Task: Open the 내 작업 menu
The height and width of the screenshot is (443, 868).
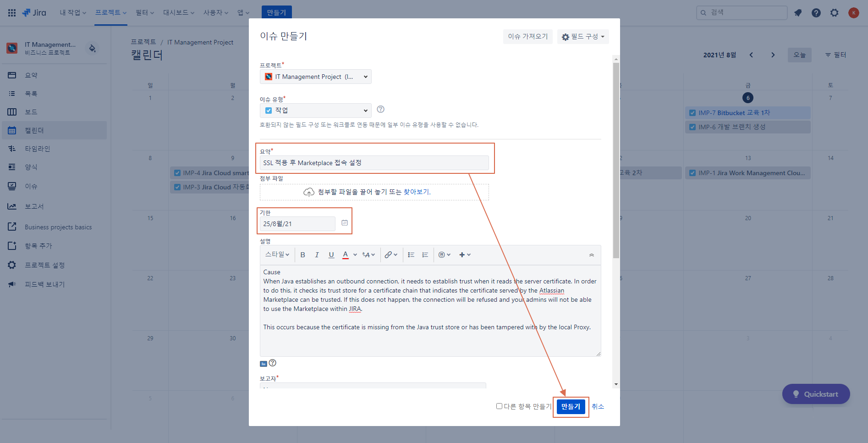Action: (x=73, y=13)
